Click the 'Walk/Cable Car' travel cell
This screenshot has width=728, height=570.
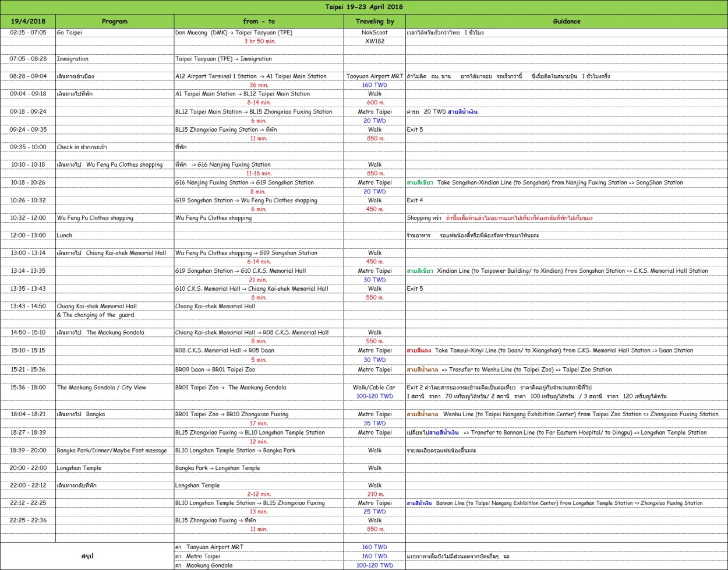point(374,388)
